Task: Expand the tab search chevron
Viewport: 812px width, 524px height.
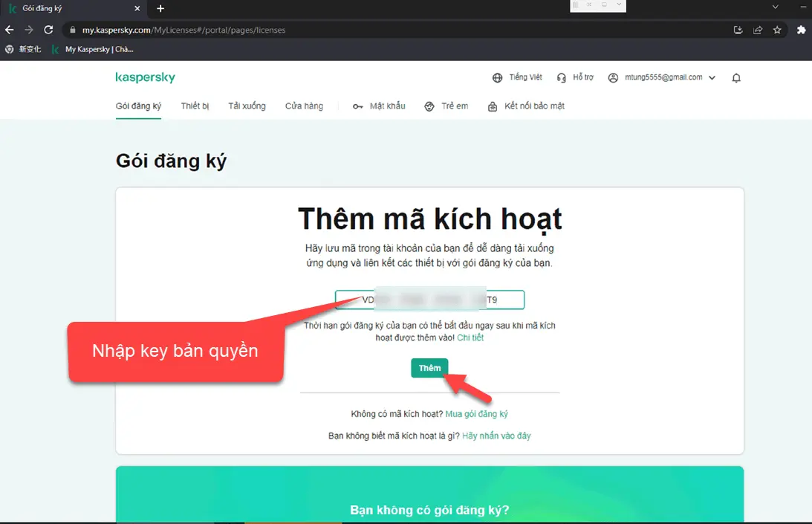Action: (775, 7)
